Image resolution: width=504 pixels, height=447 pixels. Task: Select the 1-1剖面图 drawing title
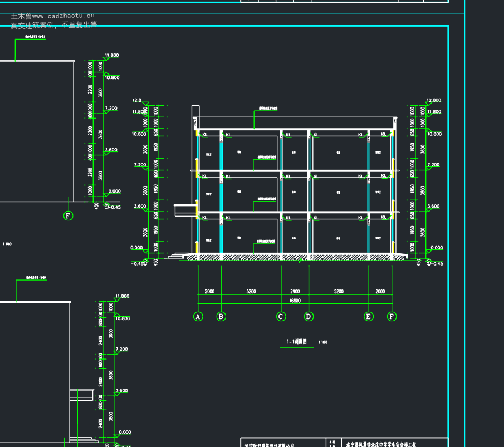pyautogui.click(x=296, y=342)
